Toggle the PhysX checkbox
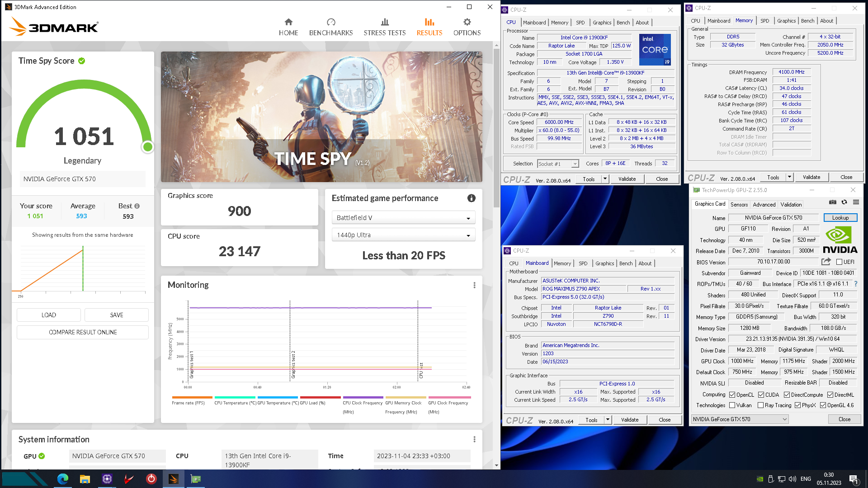This screenshot has height=488, width=868. 797,405
